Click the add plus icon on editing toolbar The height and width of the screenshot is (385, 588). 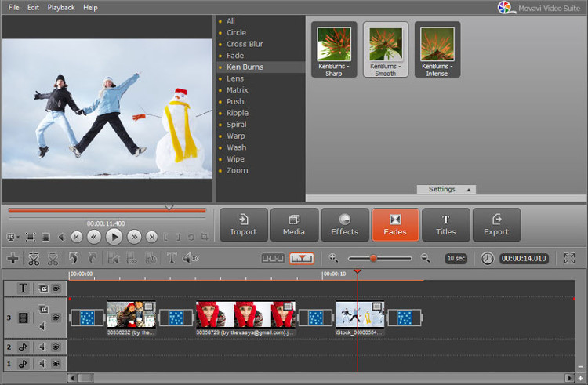coord(13,258)
